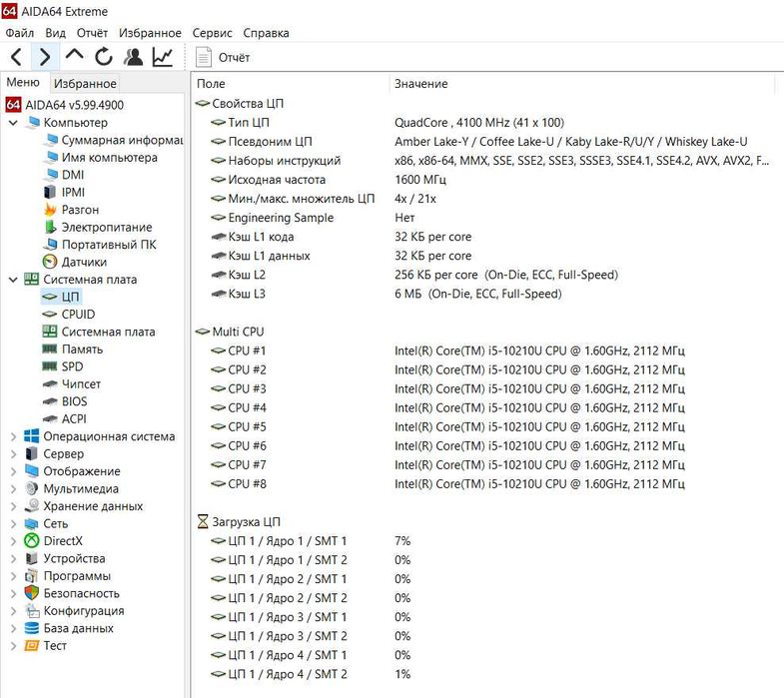Image resolution: width=784 pixels, height=698 pixels.
Task: Expand the Операционная система node
Action: tap(14, 436)
